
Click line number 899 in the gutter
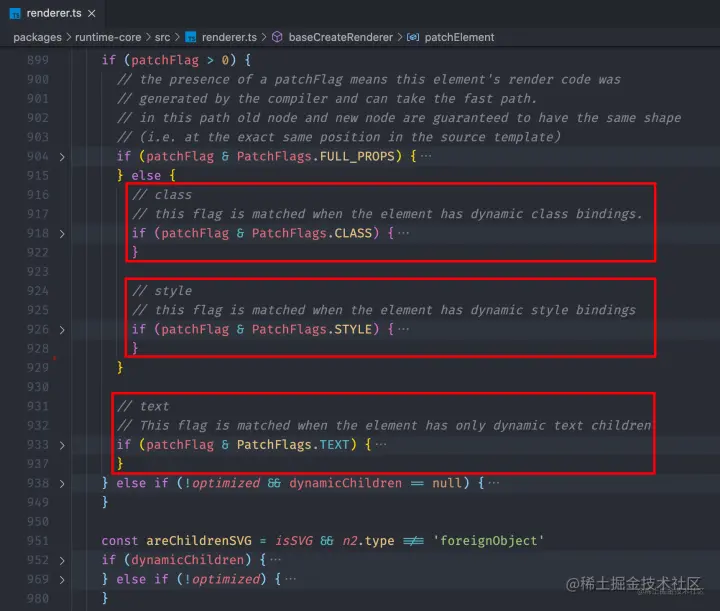(x=38, y=60)
